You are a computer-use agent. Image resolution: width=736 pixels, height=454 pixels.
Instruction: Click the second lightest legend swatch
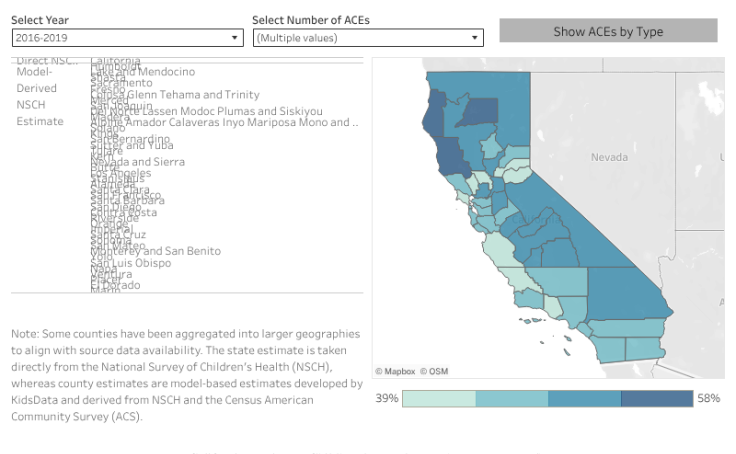coord(511,398)
